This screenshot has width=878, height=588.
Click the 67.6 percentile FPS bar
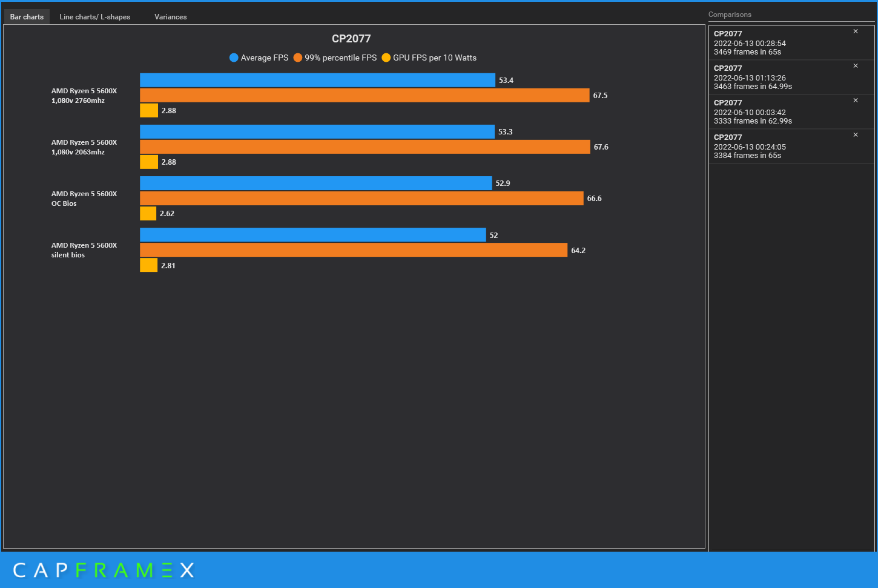[365, 147]
